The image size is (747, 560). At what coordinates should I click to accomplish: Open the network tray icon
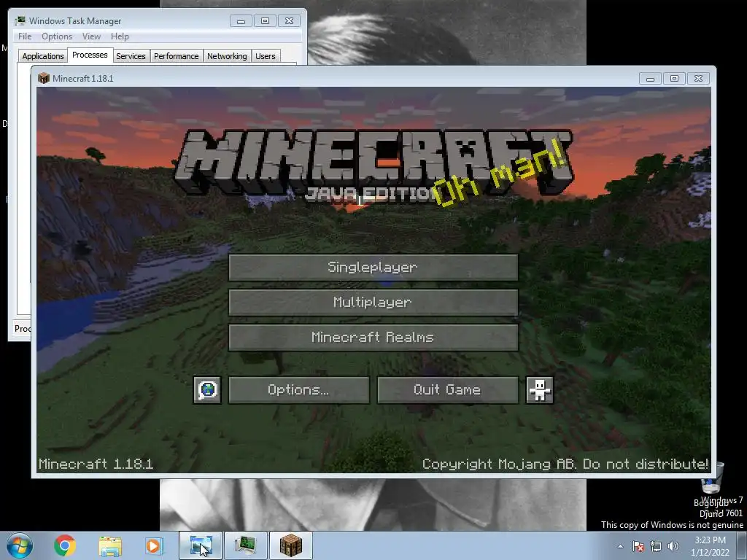click(x=656, y=546)
